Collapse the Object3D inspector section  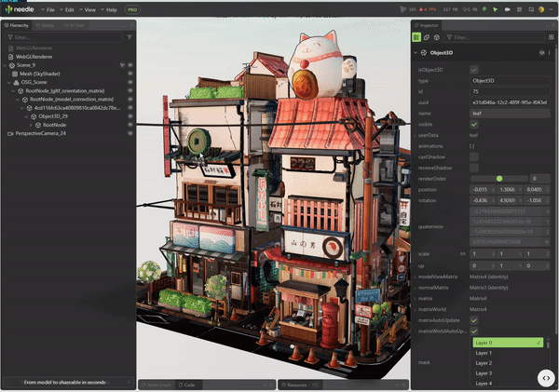coord(416,53)
